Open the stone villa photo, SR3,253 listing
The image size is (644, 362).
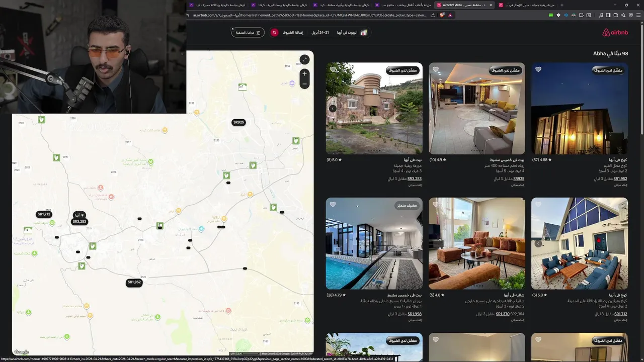tap(374, 108)
